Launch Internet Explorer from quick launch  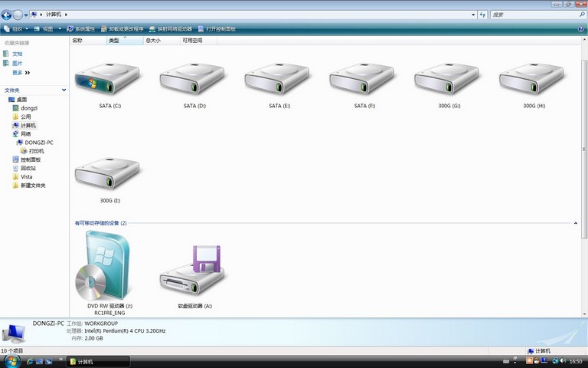30,362
